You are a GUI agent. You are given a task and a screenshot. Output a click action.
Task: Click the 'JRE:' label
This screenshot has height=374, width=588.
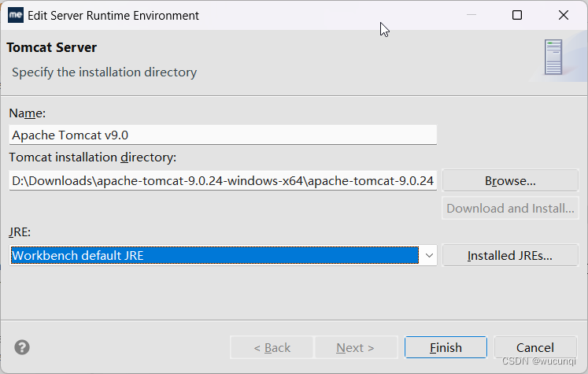(x=20, y=232)
